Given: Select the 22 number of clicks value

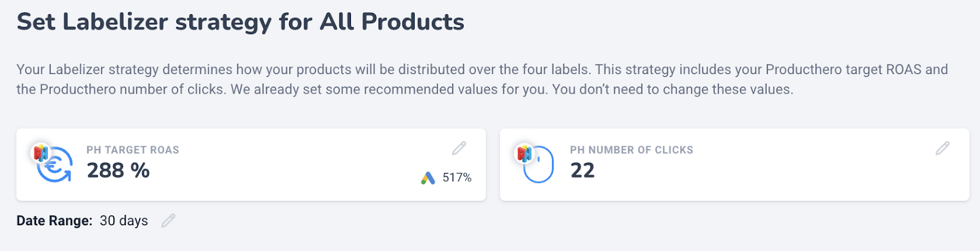Looking at the screenshot, I should click(x=582, y=170).
